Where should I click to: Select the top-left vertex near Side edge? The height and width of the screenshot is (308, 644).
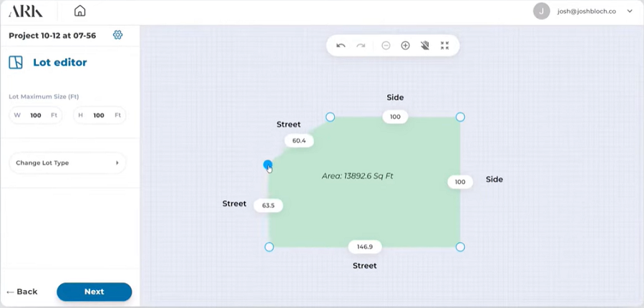click(330, 117)
